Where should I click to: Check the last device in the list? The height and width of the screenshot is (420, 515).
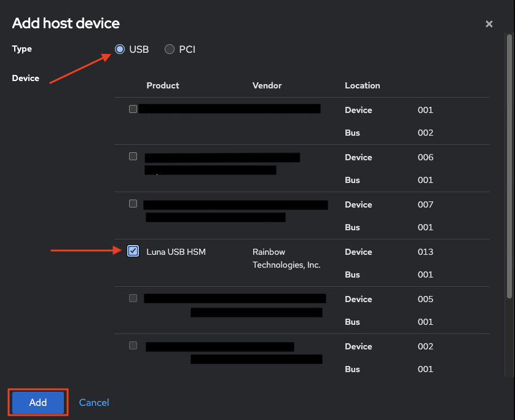tap(133, 346)
